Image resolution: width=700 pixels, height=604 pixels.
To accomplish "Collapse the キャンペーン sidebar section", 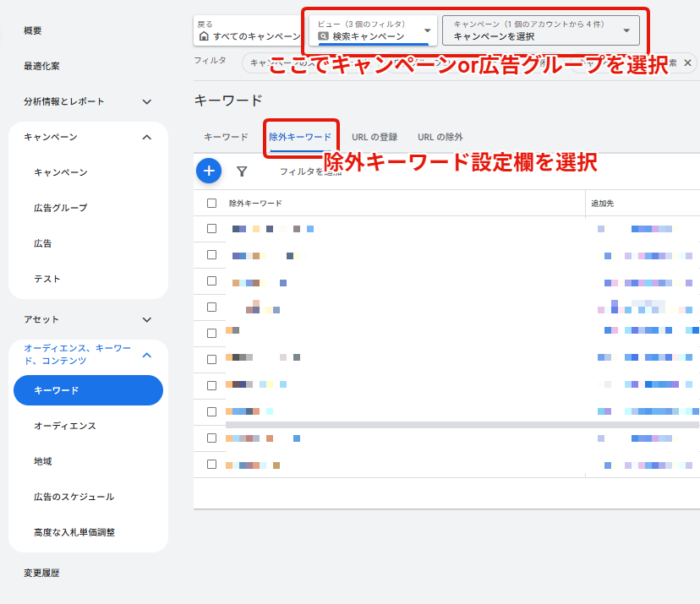I will click(x=88, y=137).
